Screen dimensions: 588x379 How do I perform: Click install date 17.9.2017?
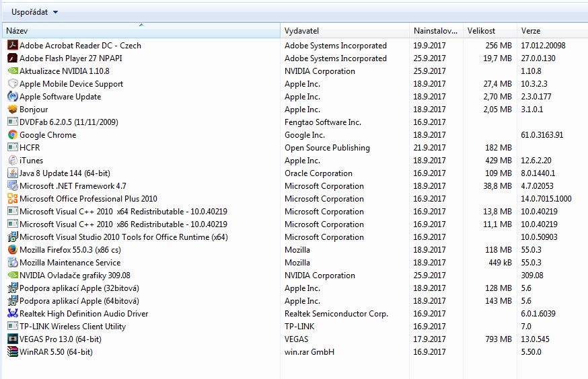429,339
